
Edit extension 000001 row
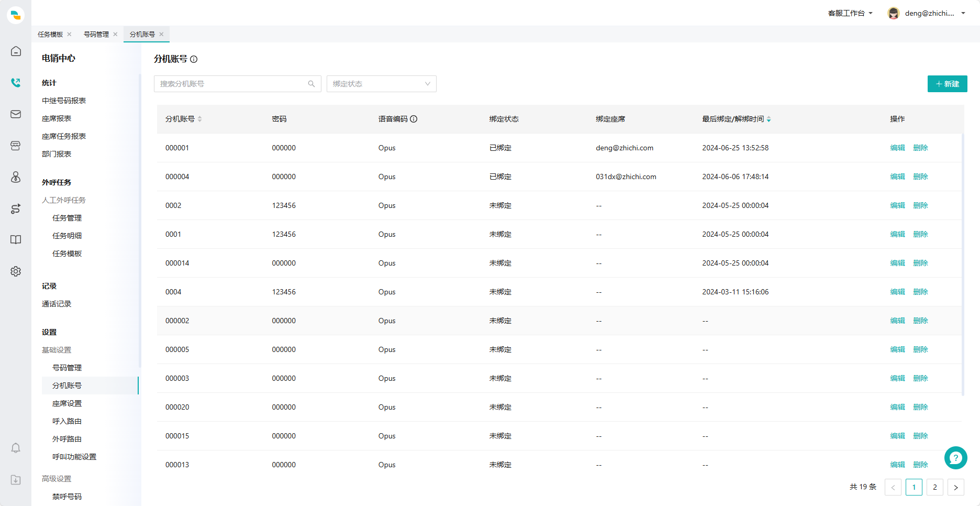[897, 148]
